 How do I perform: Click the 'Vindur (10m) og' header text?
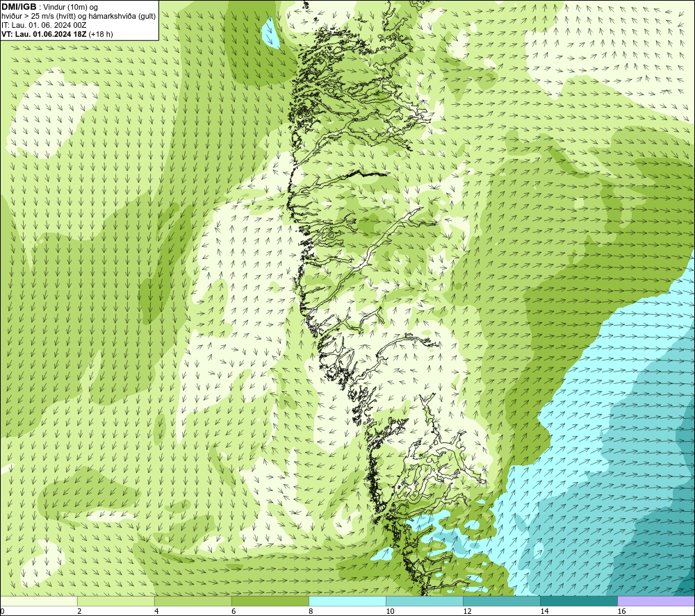point(71,7)
